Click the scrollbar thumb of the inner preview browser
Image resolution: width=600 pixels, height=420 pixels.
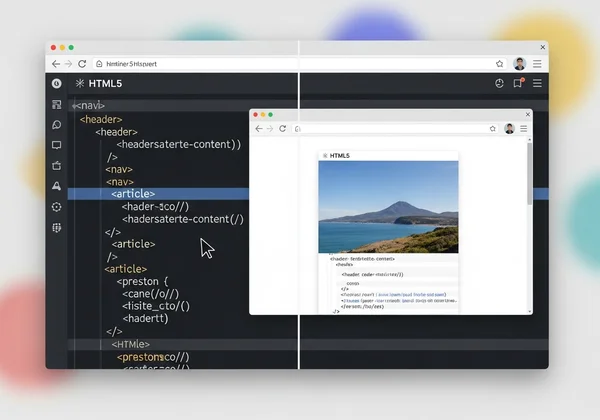click(x=530, y=174)
